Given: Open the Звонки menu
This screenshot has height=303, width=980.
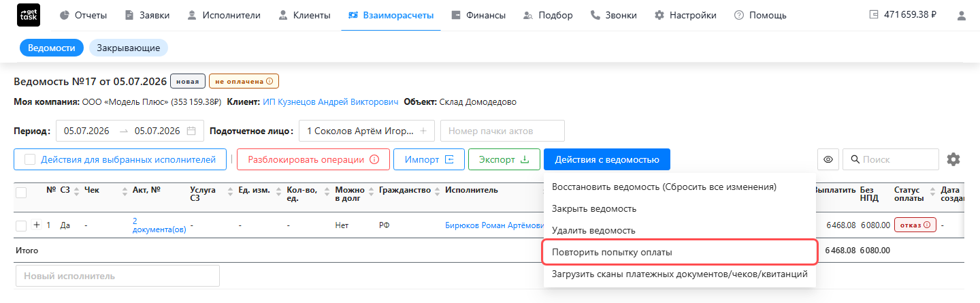Looking at the screenshot, I should (x=614, y=15).
